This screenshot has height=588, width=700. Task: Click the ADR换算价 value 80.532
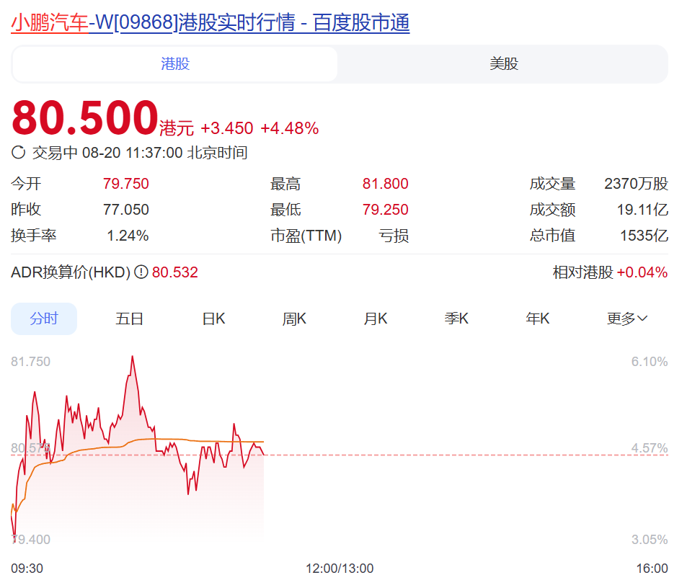[174, 274]
